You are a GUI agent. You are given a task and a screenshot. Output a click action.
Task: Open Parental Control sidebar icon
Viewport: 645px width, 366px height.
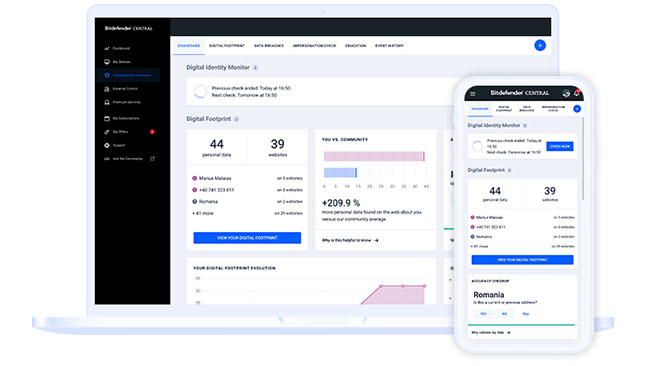(x=107, y=89)
